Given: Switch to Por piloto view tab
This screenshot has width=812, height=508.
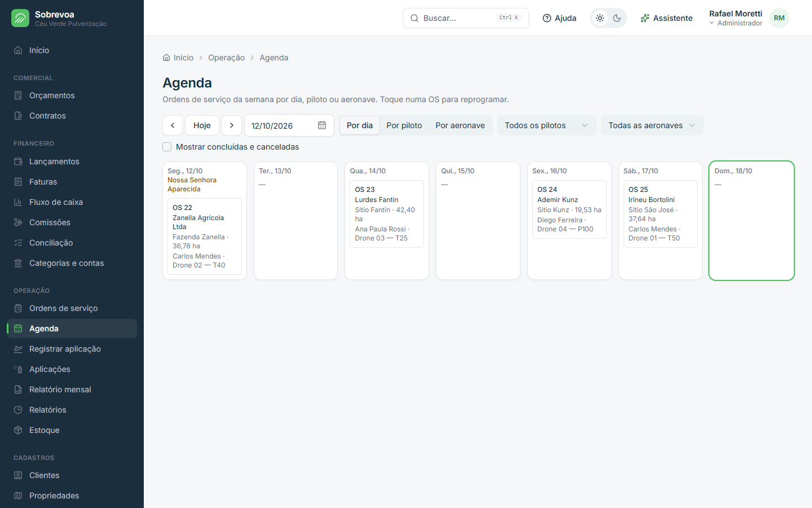Looking at the screenshot, I should (404, 125).
